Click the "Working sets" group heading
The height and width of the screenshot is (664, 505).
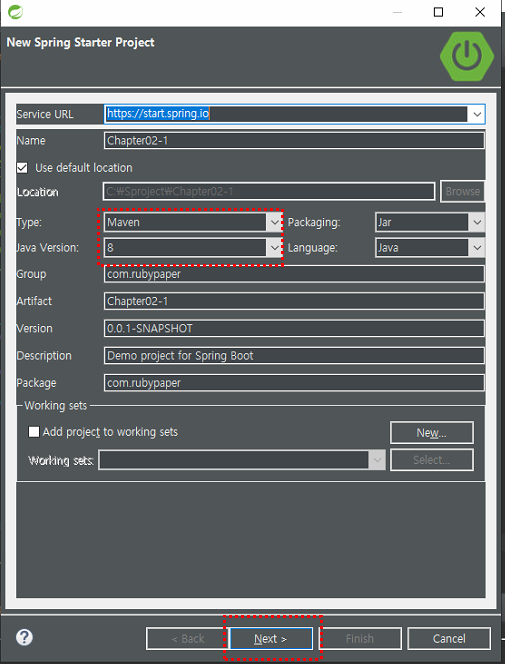click(55, 406)
